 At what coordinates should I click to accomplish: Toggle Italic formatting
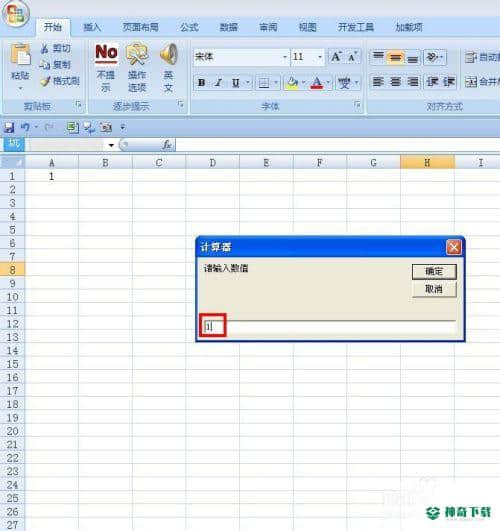(219, 82)
